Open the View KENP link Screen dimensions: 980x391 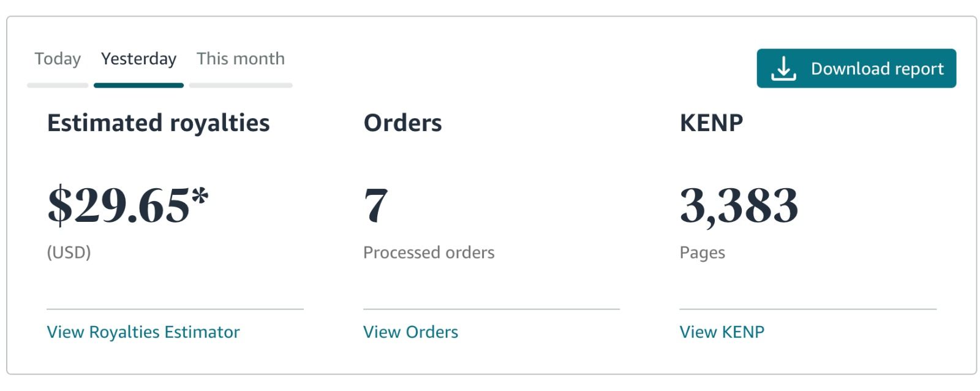[722, 332]
